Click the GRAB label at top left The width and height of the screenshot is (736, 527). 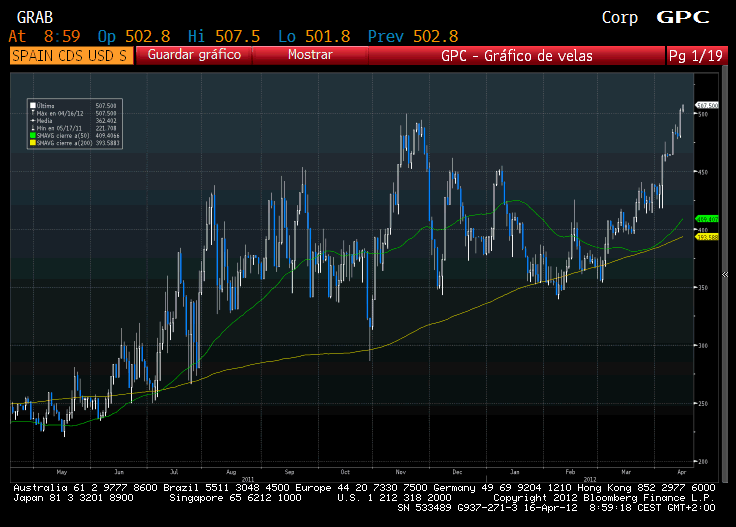pyautogui.click(x=35, y=17)
